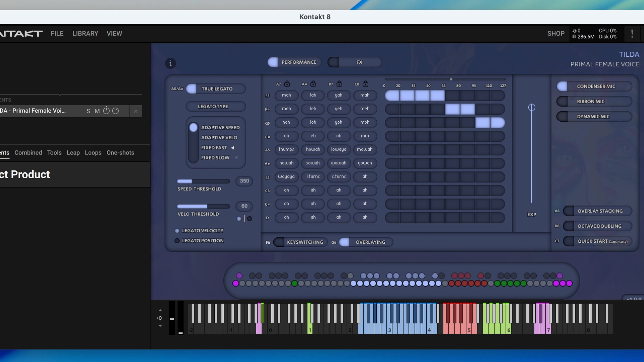Click the keyboard octave shift up arrow
The width and height of the screenshot is (644, 362).
pos(160,310)
